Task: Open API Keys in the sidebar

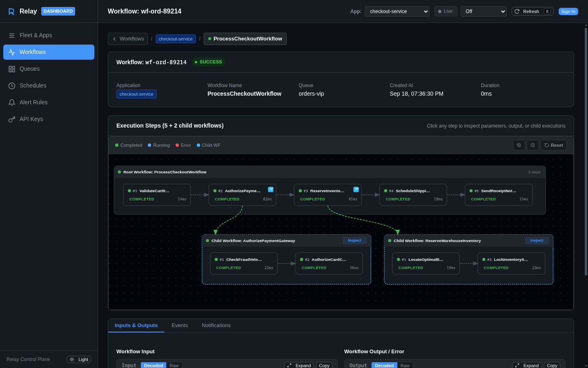Action: tap(49, 119)
